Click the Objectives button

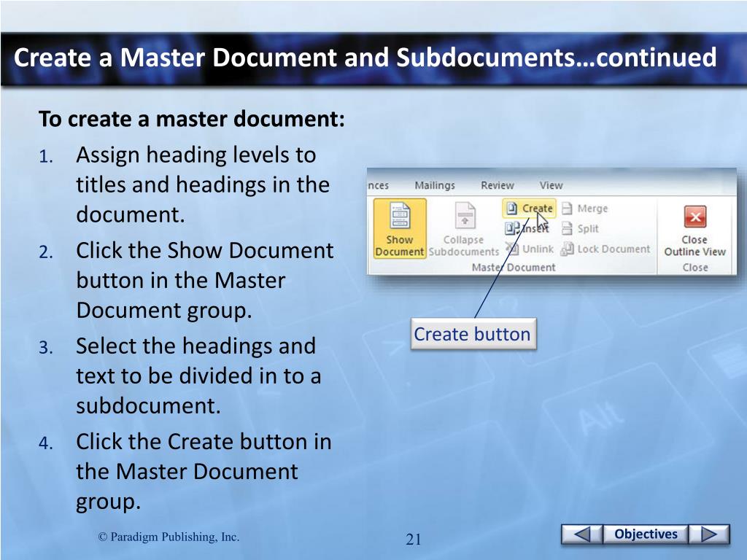[646, 534]
